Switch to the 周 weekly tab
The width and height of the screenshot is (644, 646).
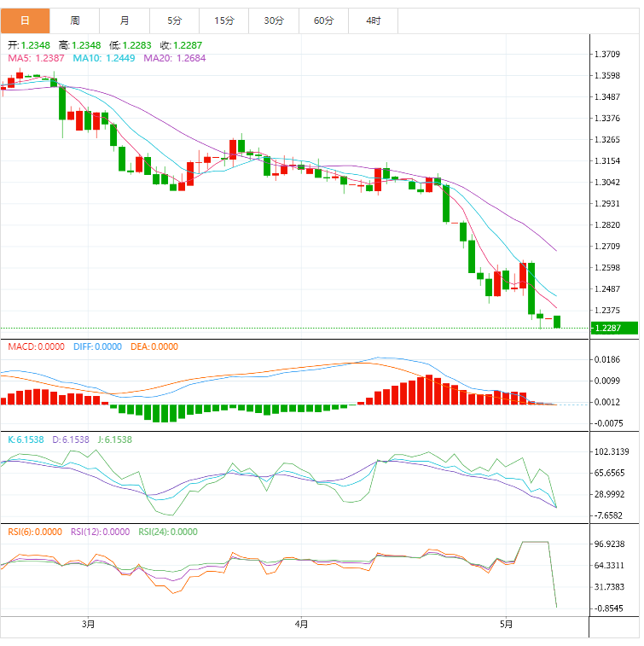coord(75,20)
